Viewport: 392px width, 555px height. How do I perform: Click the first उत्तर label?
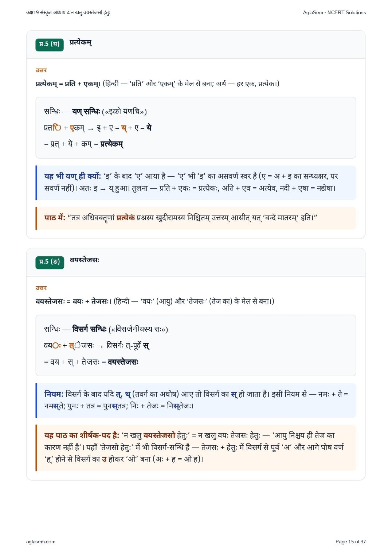point(41,70)
